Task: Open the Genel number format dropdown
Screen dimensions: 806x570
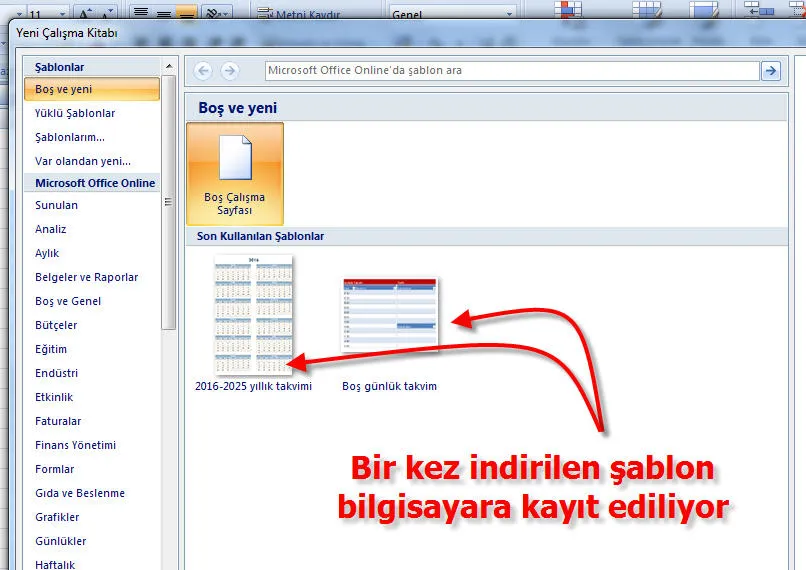Action: pos(509,15)
